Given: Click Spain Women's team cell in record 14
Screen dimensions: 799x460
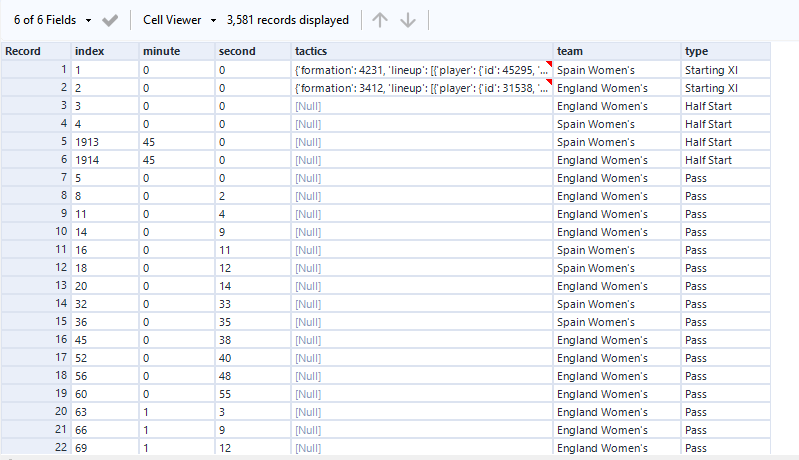Looking at the screenshot, I should (x=617, y=304).
